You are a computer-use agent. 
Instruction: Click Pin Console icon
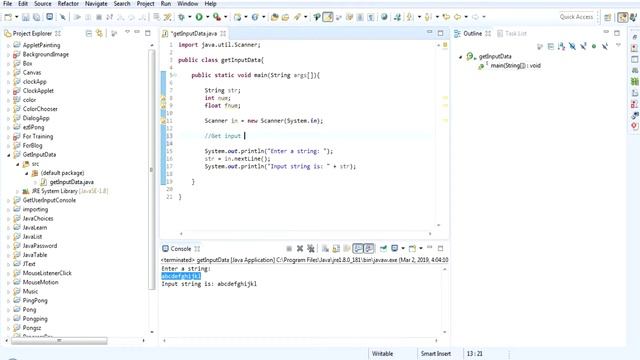tap(383, 248)
